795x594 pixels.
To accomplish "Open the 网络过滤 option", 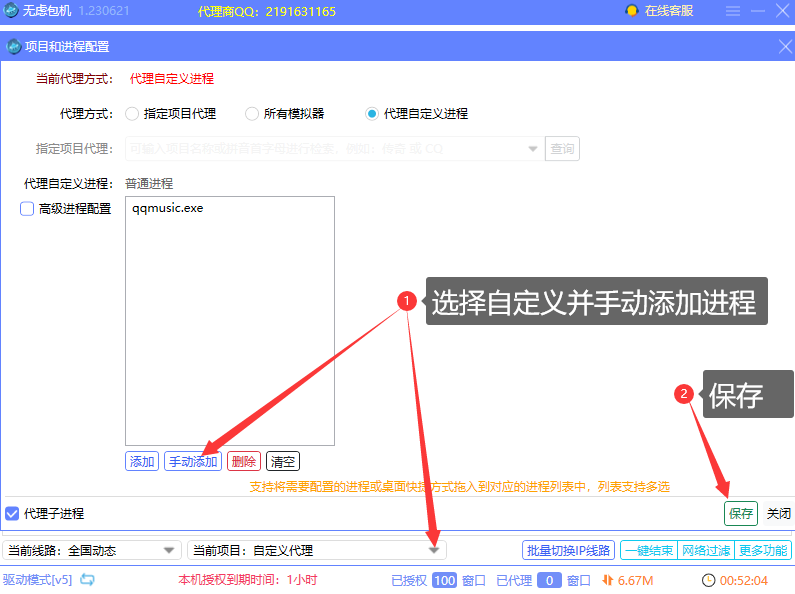I will [x=706, y=550].
